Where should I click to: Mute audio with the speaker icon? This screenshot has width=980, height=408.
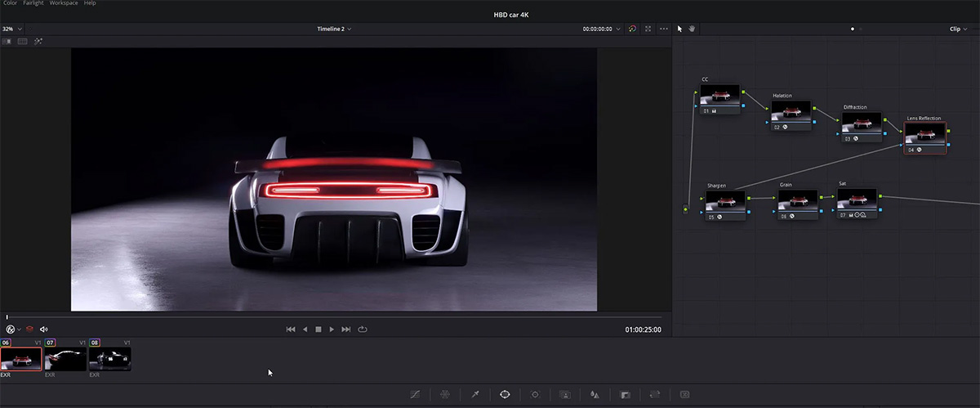click(x=43, y=330)
